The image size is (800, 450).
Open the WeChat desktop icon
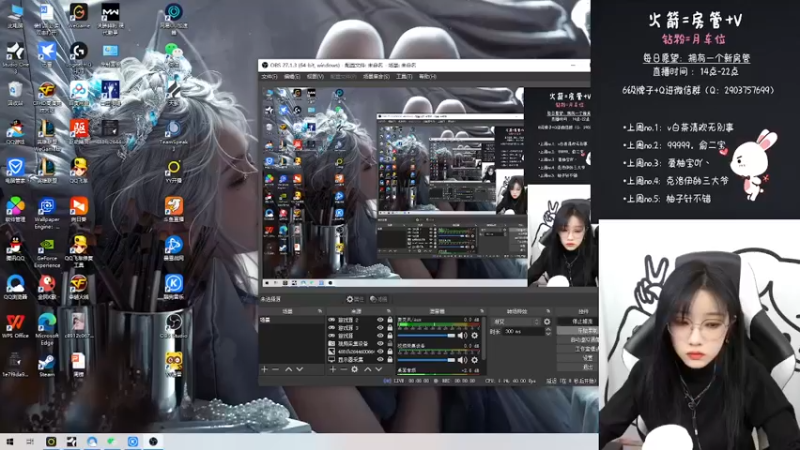(x=173, y=54)
